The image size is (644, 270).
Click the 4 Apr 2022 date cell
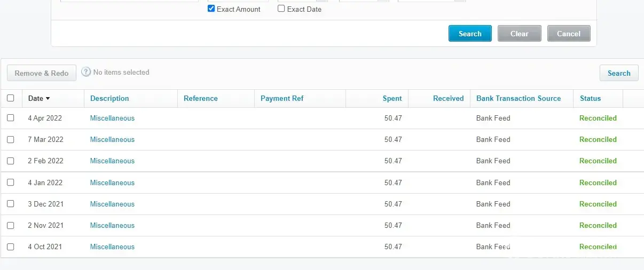45,118
